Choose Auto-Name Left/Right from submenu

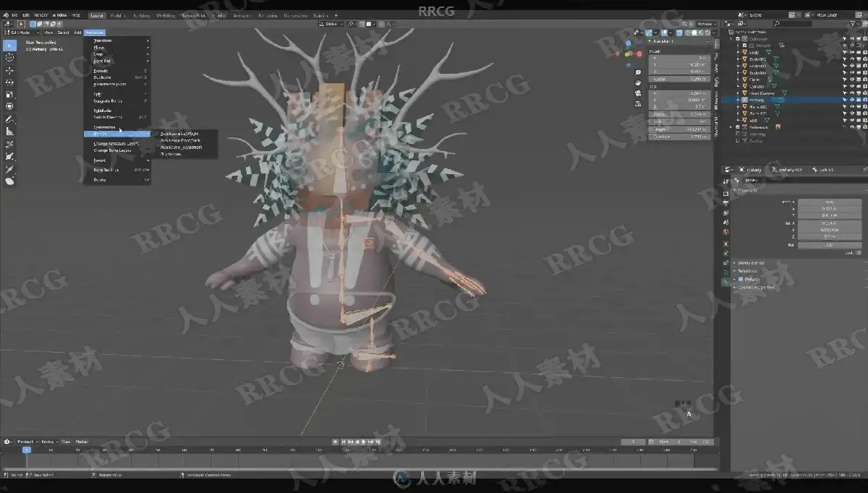(179, 134)
